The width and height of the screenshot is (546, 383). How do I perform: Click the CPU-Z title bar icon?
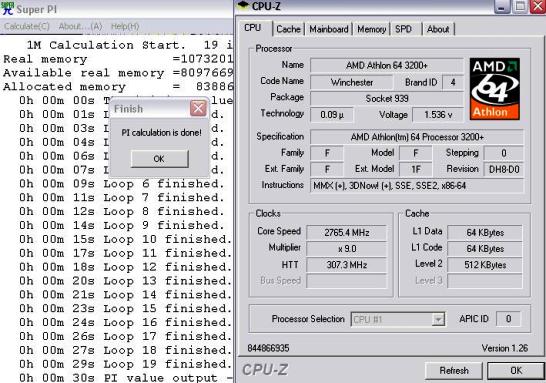(243, 5)
